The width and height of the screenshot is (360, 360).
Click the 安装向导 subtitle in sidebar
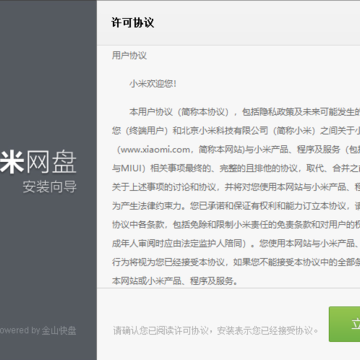(x=50, y=187)
